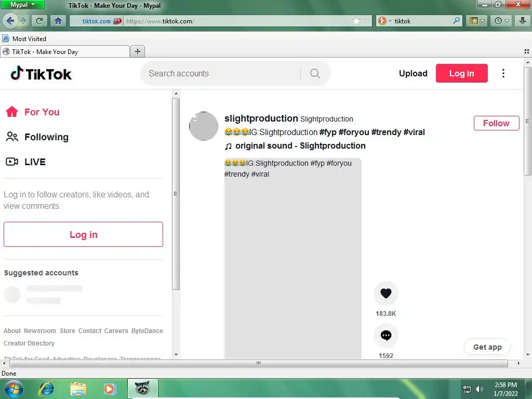Click the DuckDuckGo search engine icon

click(x=382, y=21)
